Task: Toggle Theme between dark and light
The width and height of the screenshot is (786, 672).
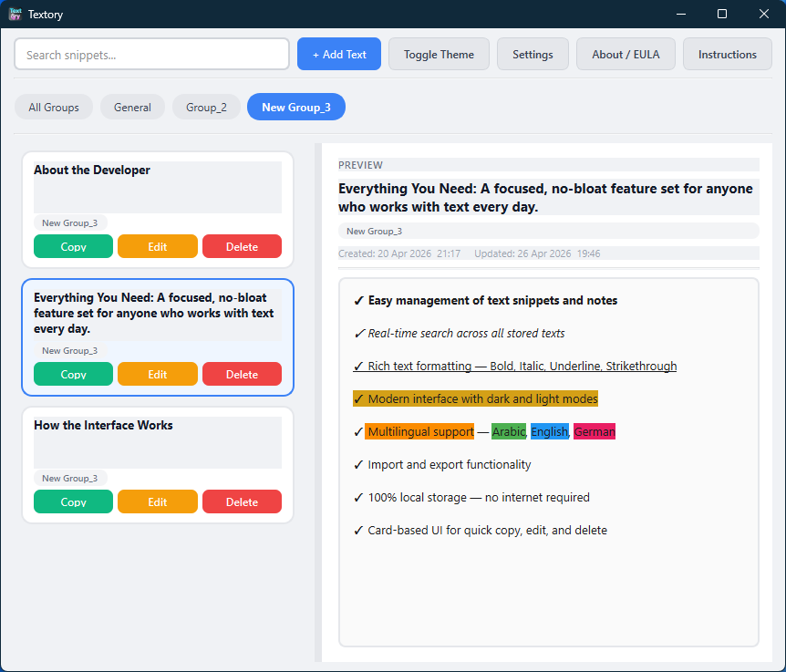Action: pyautogui.click(x=439, y=54)
